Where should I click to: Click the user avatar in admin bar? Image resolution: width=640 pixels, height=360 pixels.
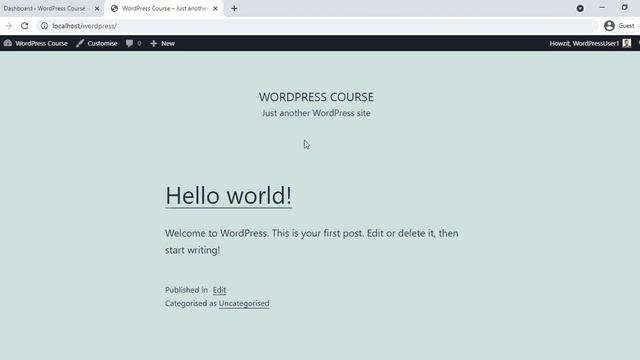pyautogui.click(x=627, y=43)
